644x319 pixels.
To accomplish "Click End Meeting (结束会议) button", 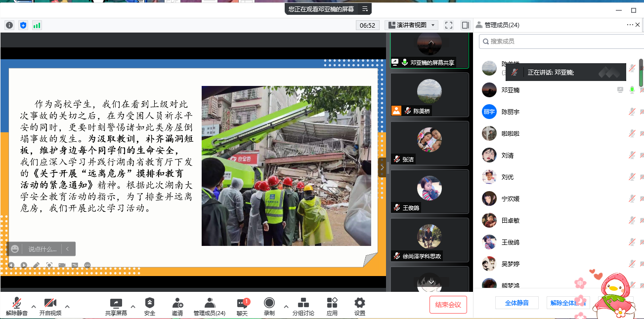I will [x=448, y=305].
